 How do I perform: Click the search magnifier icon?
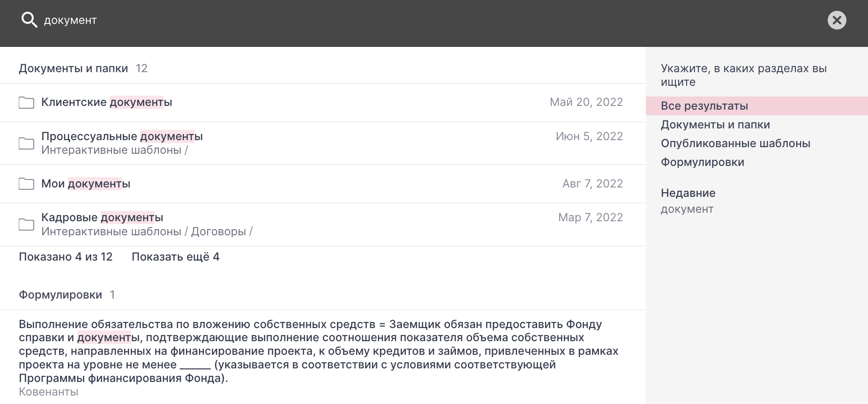point(29,20)
